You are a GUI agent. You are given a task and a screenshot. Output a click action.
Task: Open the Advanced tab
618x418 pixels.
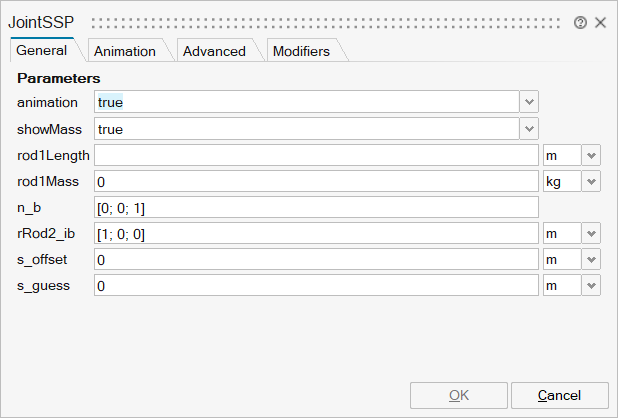point(213,51)
